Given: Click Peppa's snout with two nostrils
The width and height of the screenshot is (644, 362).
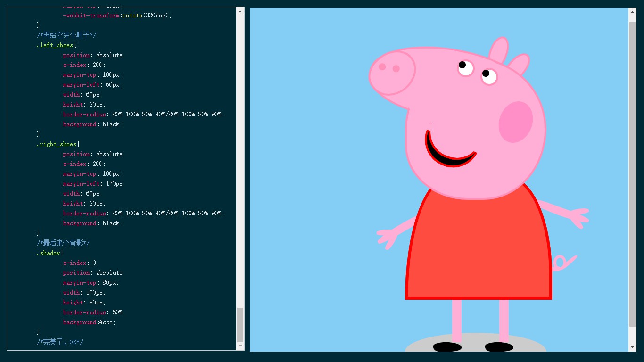Looking at the screenshot, I should tap(391, 72).
